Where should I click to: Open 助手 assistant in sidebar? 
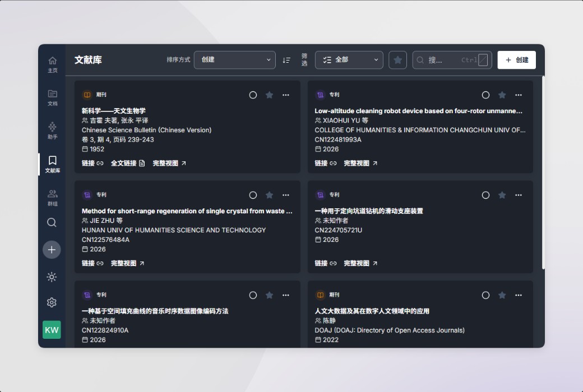click(x=53, y=131)
